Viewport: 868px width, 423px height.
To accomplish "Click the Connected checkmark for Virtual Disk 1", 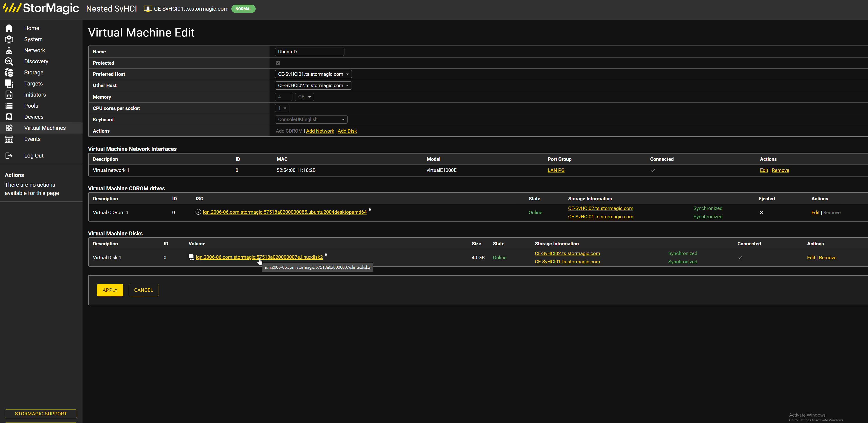I will [740, 258].
